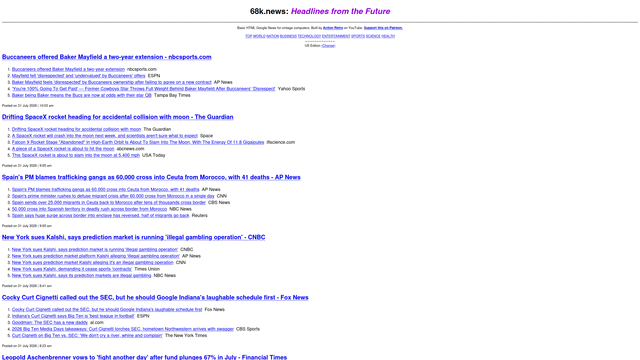Open the NATION news section

[x=273, y=36]
